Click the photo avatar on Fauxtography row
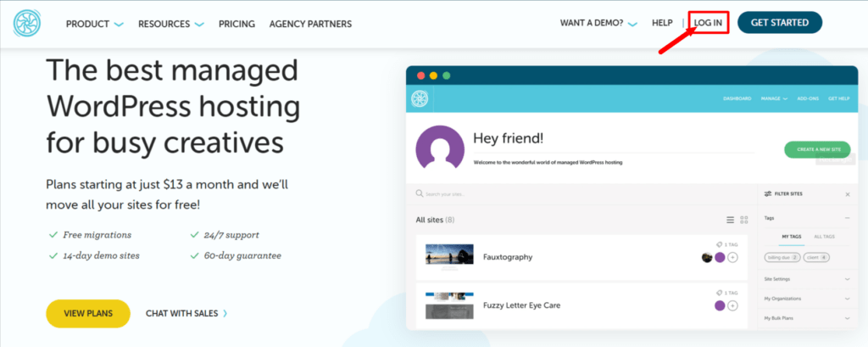 707,257
